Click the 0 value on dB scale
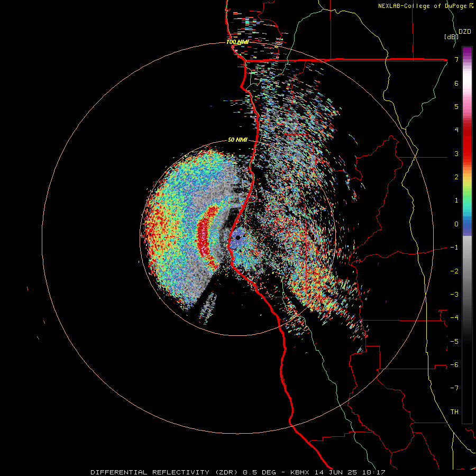The height and width of the screenshot is (476, 476). tap(456, 224)
